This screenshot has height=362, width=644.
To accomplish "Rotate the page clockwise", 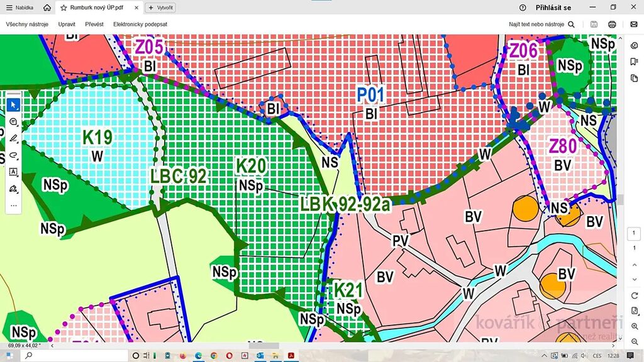I will (x=634, y=295).
